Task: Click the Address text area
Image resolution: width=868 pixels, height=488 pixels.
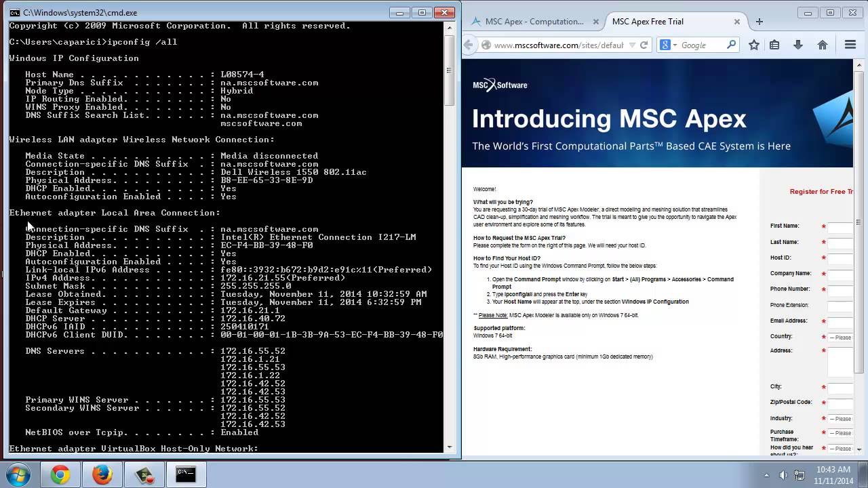Action: 840,362
